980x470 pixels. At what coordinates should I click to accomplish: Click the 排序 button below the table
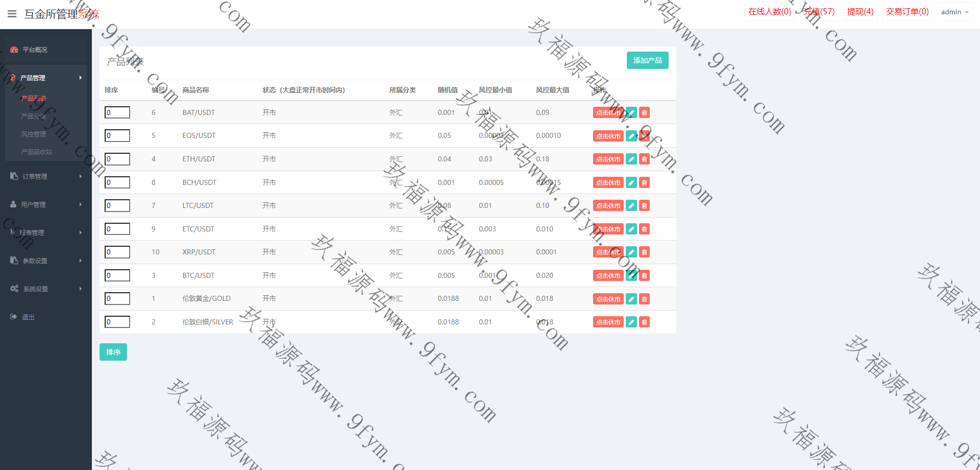(x=113, y=352)
